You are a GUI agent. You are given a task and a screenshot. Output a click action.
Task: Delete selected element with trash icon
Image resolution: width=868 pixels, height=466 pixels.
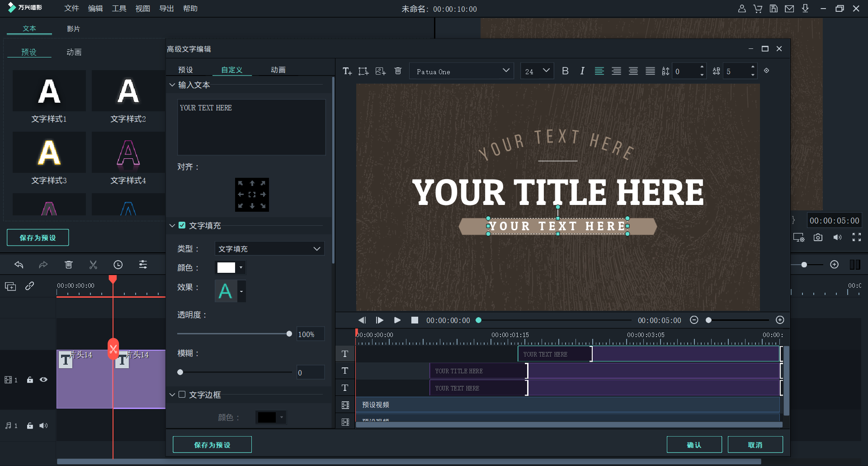tap(398, 71)
